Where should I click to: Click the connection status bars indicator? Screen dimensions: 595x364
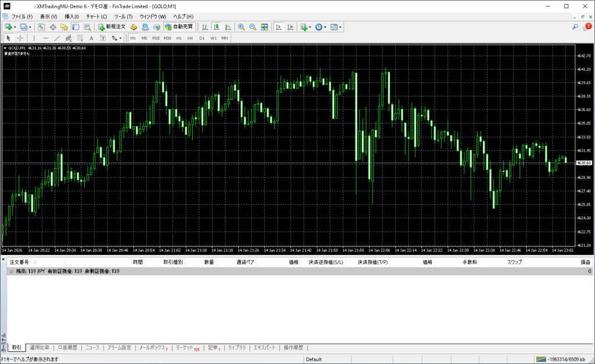pyautogui.click(x=541, y=359)
